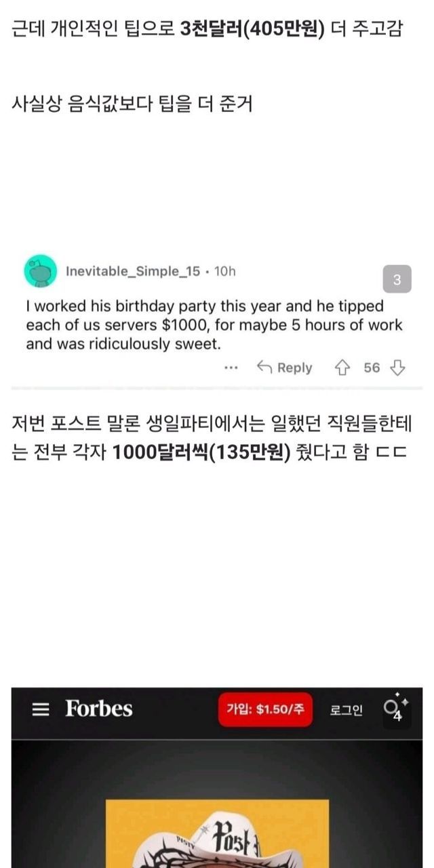Tap the gray number 3 badge
This screenshot has width=434, height=868.
(397, 279)
